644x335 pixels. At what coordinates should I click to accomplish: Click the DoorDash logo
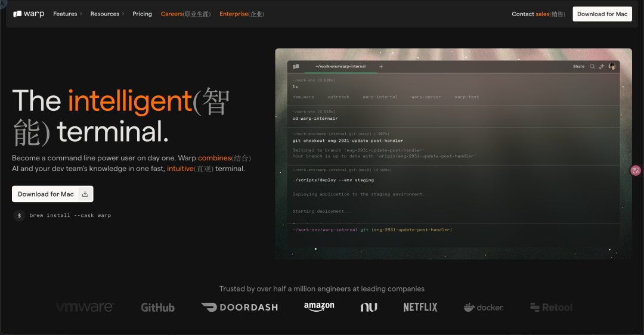240,307
